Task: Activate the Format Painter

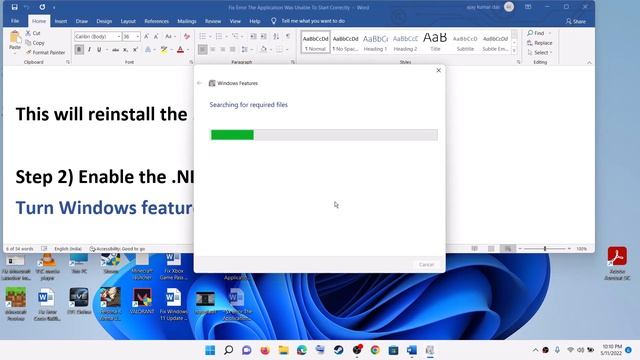Action: [45, 52]
